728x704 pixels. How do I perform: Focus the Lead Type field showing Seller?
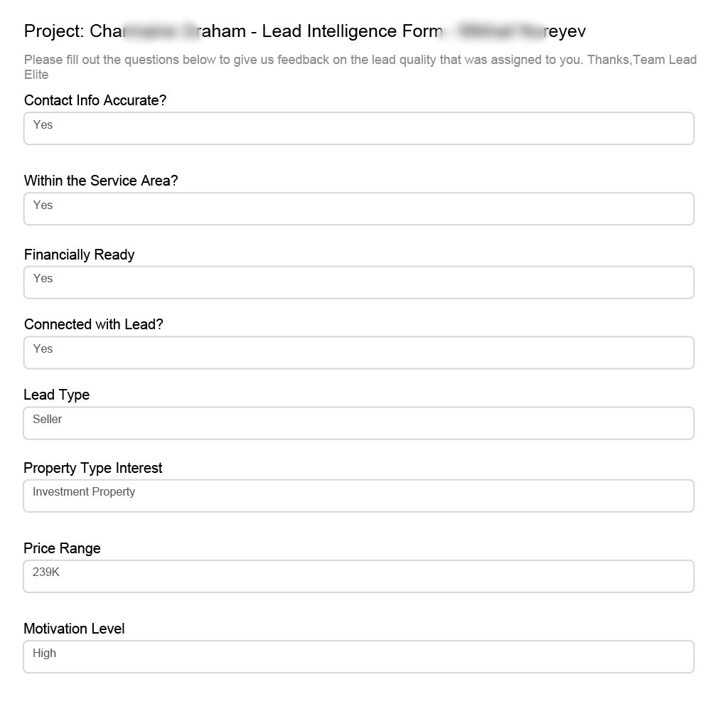[x=358, y=423]
